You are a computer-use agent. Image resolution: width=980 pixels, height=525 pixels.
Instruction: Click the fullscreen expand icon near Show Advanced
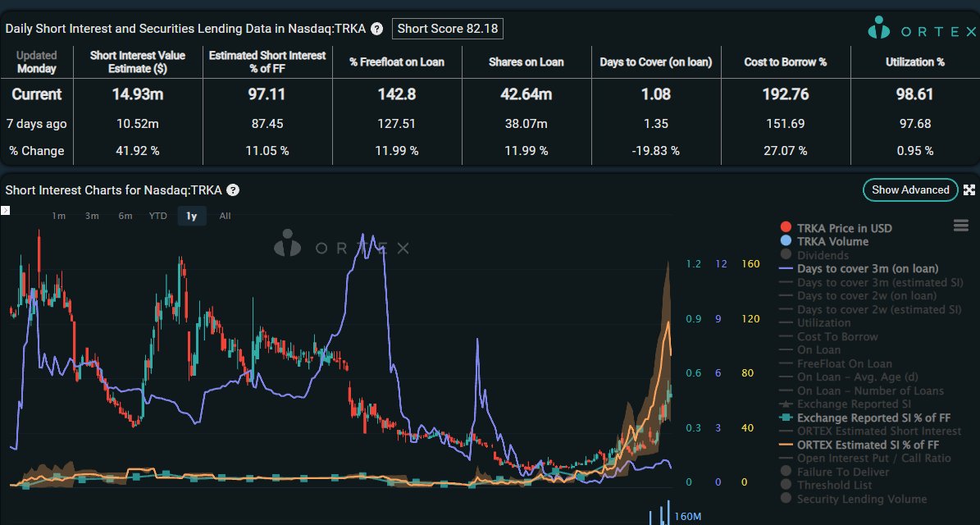pyautogui.click(x=969, y=190)
